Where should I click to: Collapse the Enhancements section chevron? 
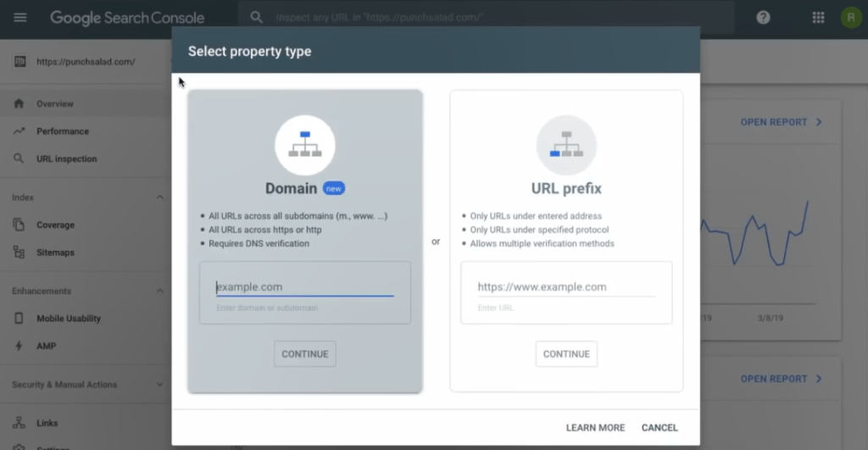point(159,292)
